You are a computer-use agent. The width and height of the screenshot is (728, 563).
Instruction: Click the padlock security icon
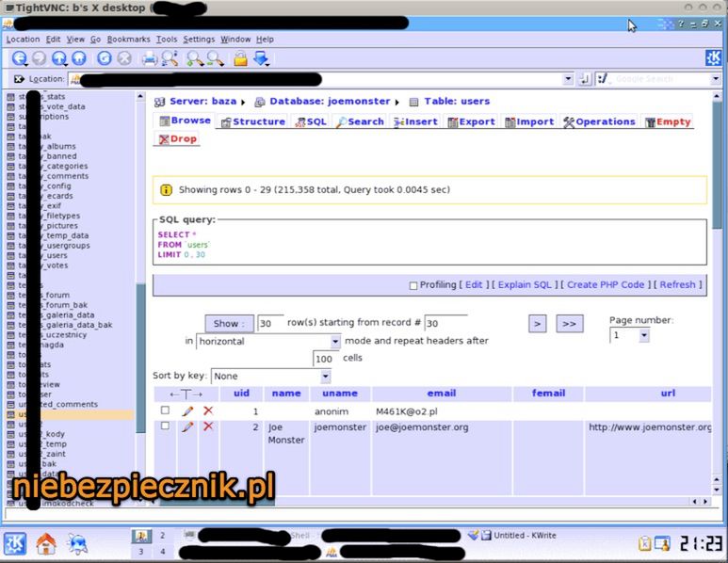click(240, 58)
